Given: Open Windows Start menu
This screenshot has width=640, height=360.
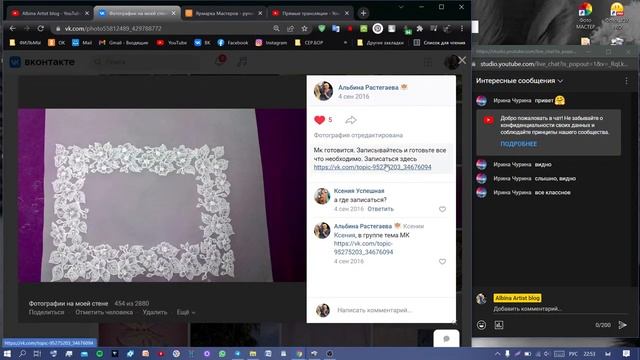Looking at the screenshot, I should [7, 353].
